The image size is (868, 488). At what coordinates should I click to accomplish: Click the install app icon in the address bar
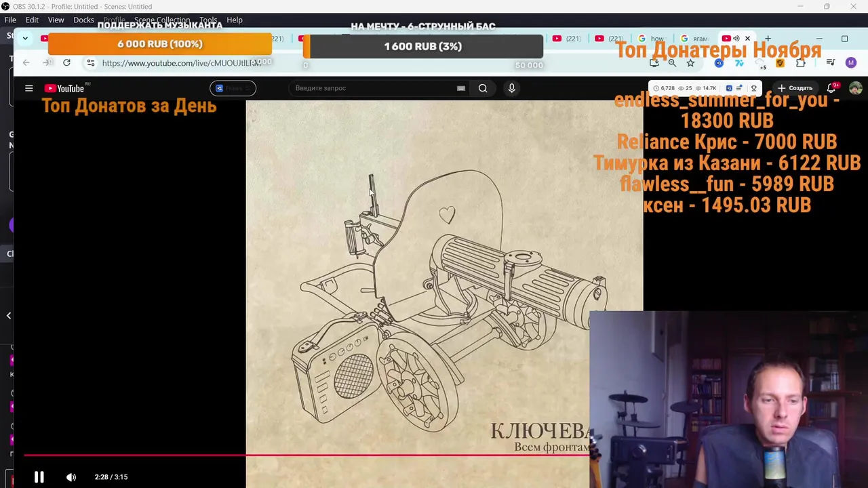tap(654, 63)
